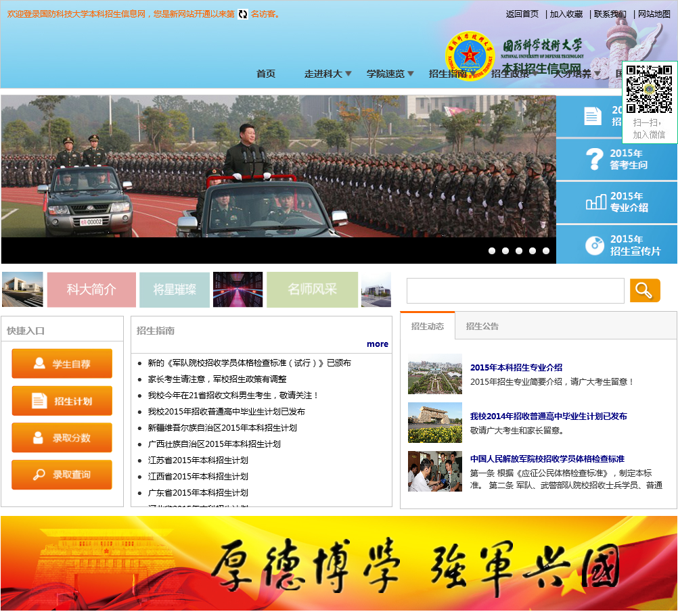The image size is (678, 616).
Task: Click the orange magnifier search button
Action: coord(645,290)
